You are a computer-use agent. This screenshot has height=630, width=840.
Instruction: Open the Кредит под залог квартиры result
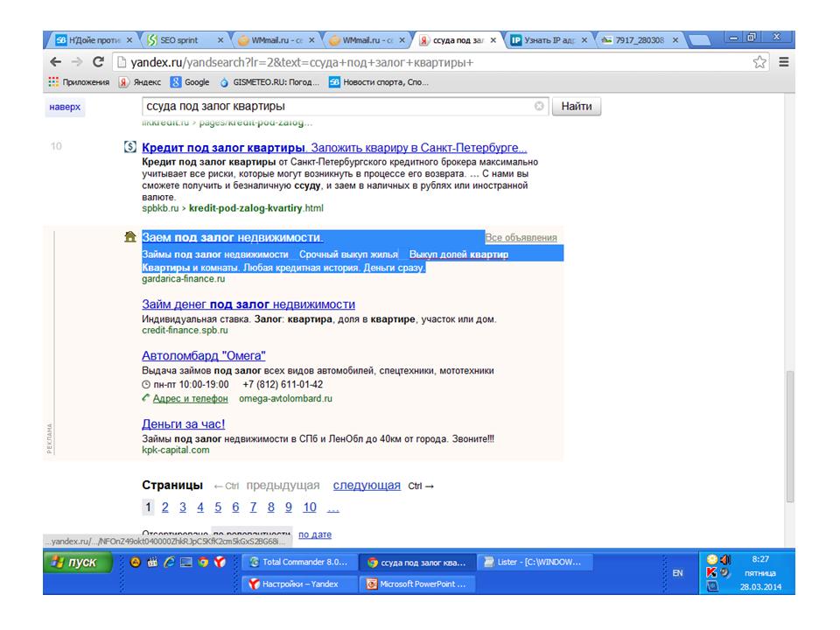334,147
